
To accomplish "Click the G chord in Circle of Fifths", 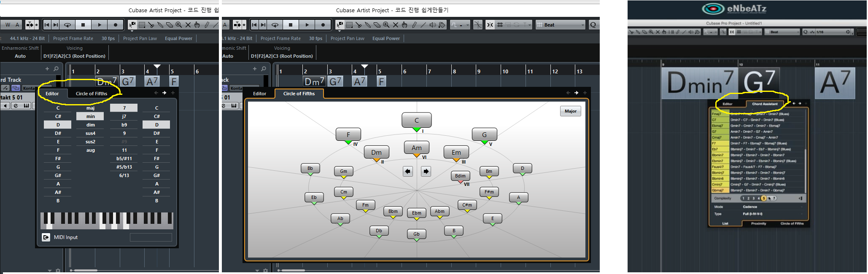I will (484, 134).
